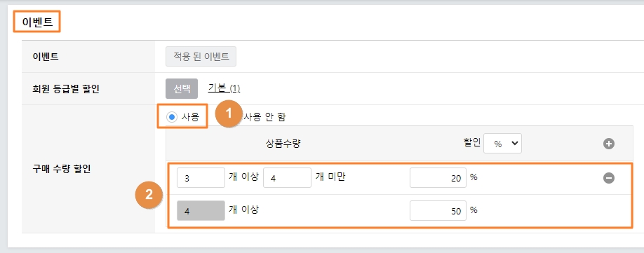Click the 50 percent discount input

[438, 211]
